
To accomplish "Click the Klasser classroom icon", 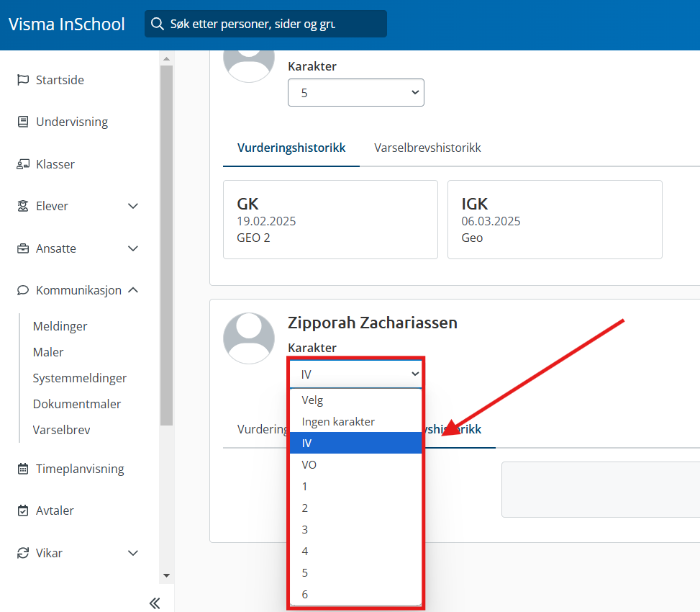I will point(23,164).
